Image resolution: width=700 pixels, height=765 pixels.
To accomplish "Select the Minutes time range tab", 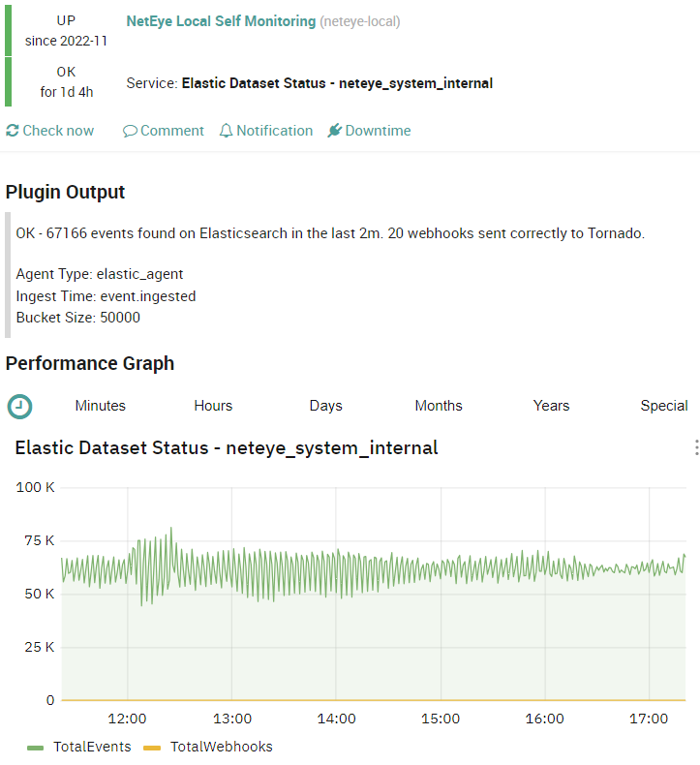I will coord(101,406).
